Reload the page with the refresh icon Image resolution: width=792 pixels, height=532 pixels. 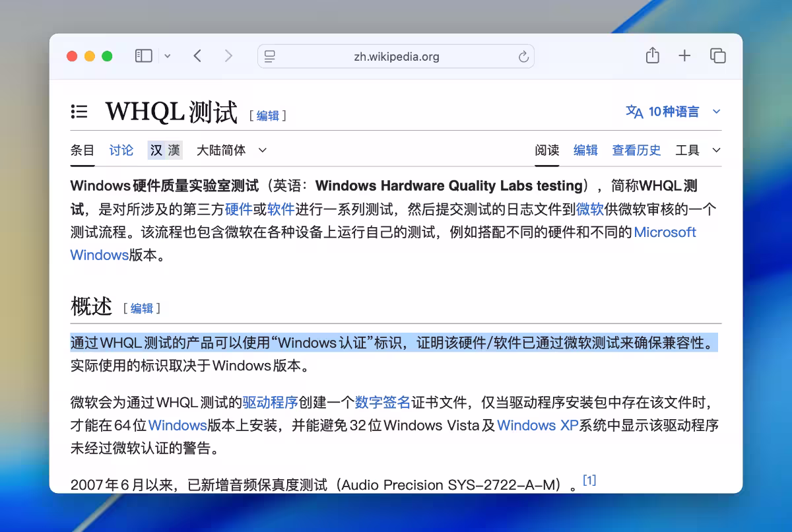pos(523,57)
